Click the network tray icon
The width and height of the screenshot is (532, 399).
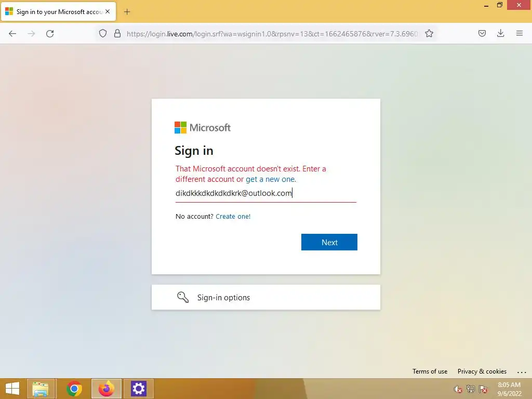pyautogui.click(x=471, y=389)
